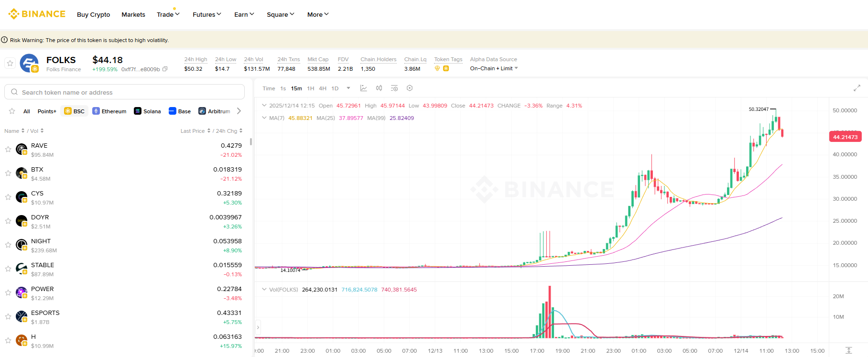Image resolution: width=868 pixels, height=357 pixels.
Task: Click the token list vertical scrollbar
Action: (251, 142)
